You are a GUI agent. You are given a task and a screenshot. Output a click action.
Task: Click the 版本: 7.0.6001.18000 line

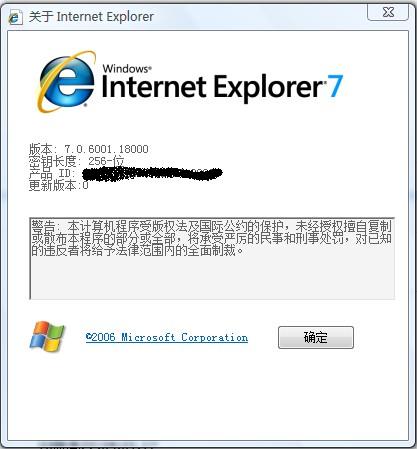coord(89,149)
